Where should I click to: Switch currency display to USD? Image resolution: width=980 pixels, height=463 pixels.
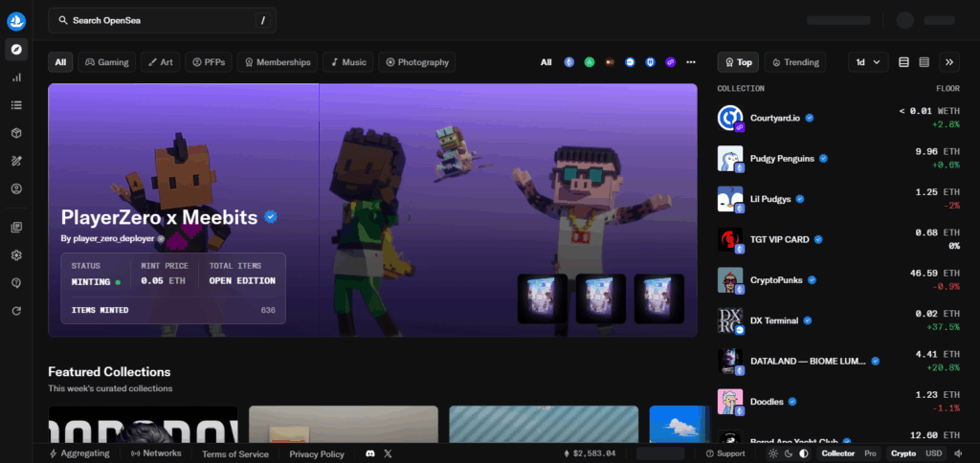point(933,453)
